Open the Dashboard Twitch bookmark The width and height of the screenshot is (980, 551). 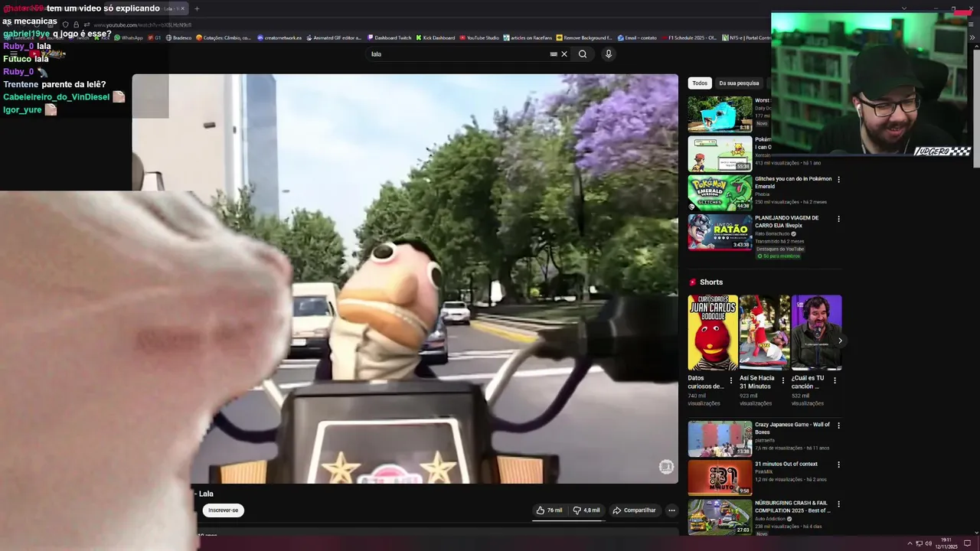[390, 37]
